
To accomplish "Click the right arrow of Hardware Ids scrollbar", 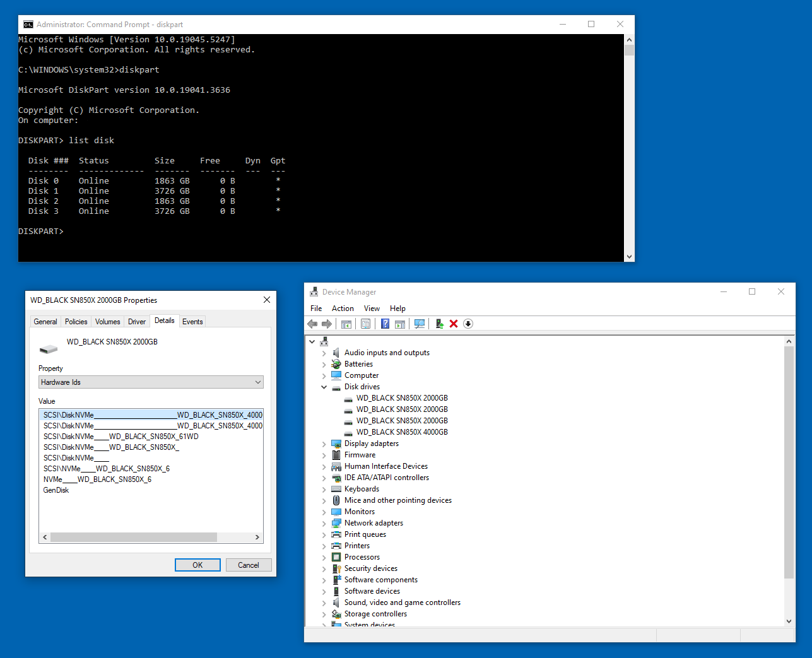I will [257, 538].
